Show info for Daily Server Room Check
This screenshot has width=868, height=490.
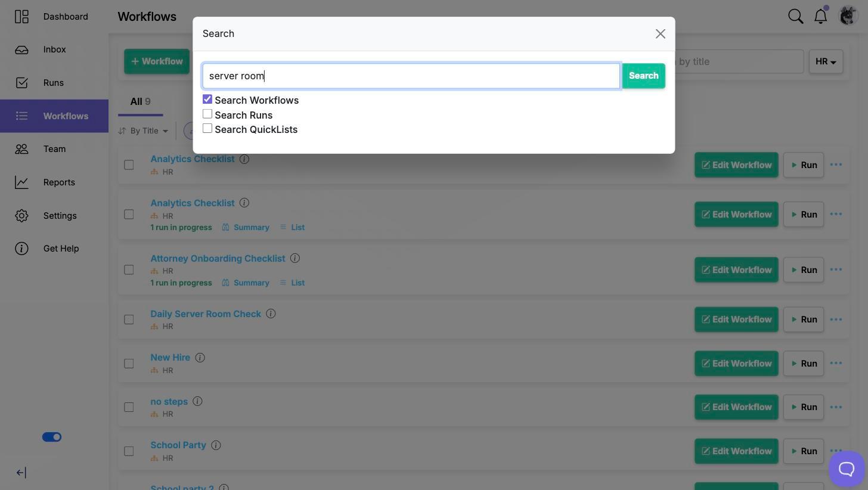coord(271,314)
